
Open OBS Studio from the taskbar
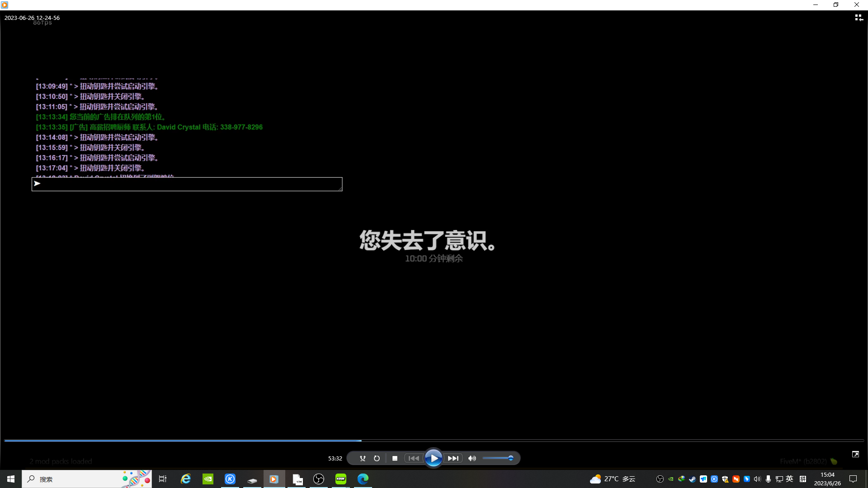[319, 479]
